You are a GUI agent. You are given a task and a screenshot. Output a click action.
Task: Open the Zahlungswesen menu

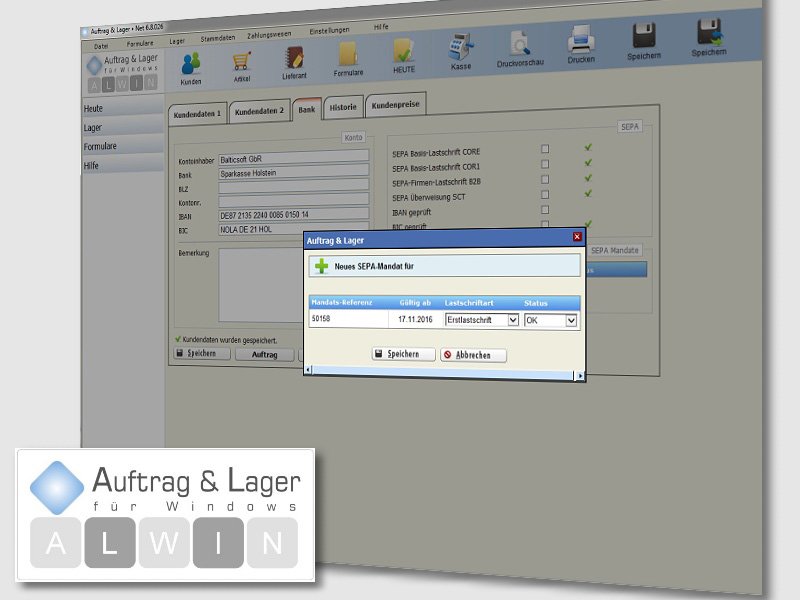269,35
